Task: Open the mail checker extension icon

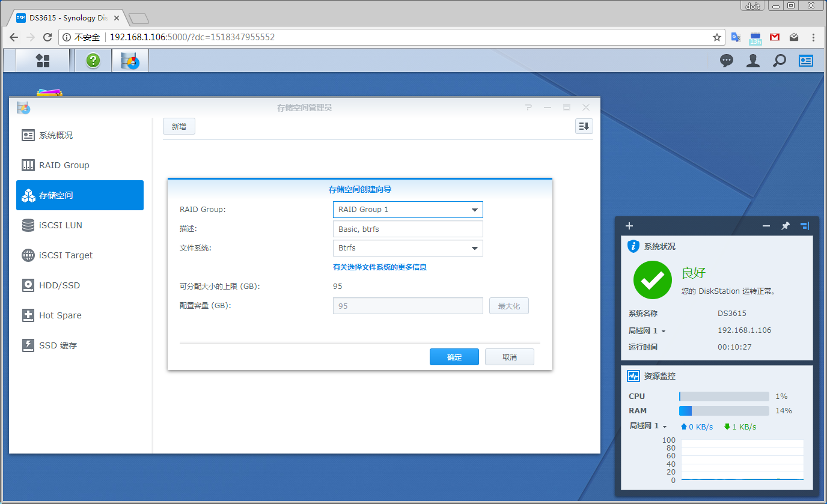Action: point(794,37)
